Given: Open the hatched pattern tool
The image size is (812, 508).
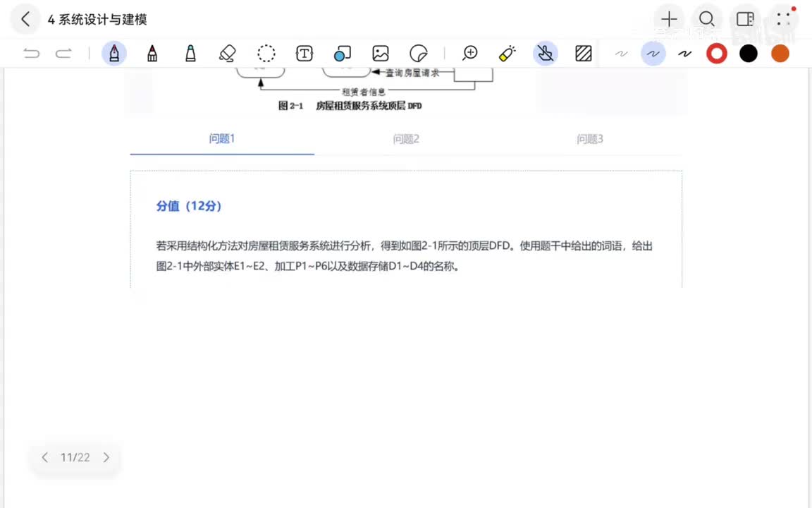Looking at the screenshot, I should [584, 54].
